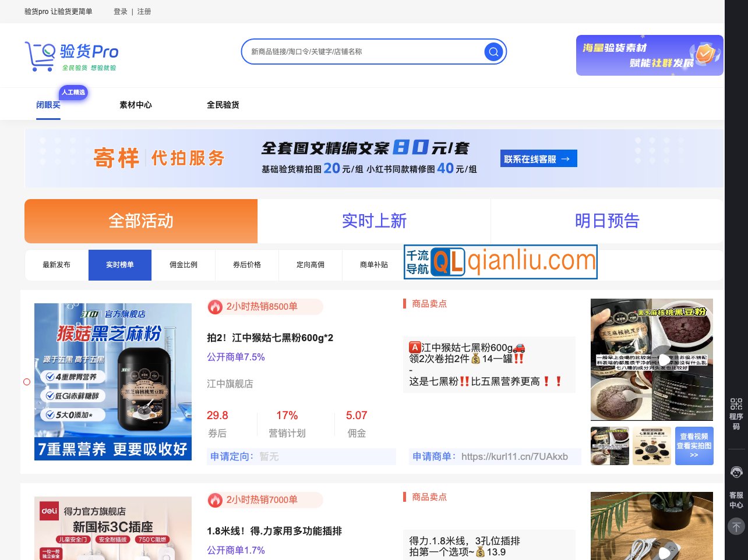
Task: Click the back-to-top arrow icon
Action: 736,526
